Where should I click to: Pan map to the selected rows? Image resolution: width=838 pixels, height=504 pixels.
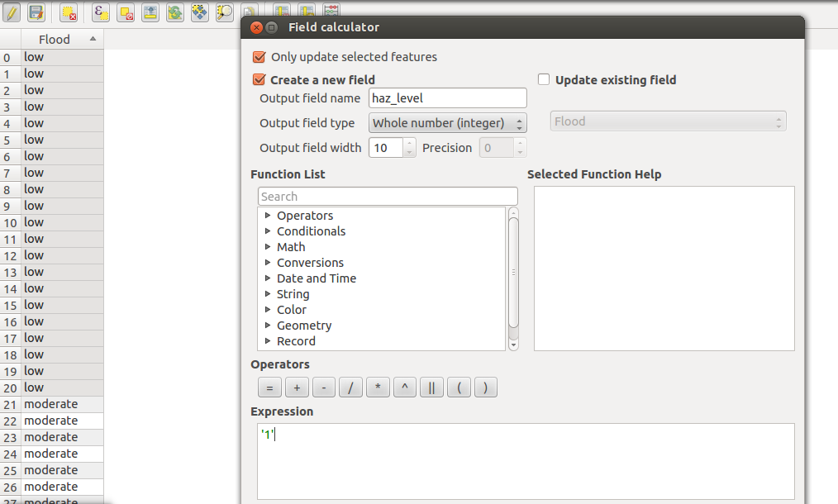200,12
